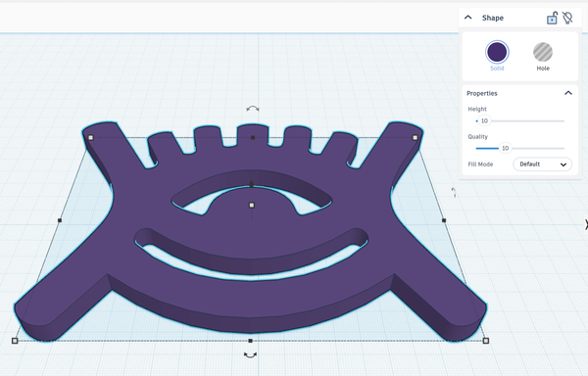Collapse the Shape panel chevron
Screen dimensions: 588x376
[x=468, y=18]
